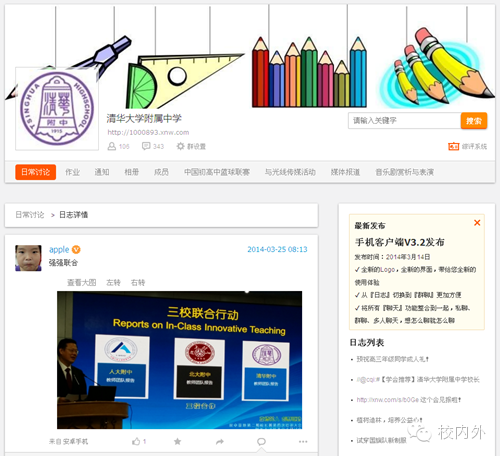Open more options three-dot icon

tap(303, 442)
